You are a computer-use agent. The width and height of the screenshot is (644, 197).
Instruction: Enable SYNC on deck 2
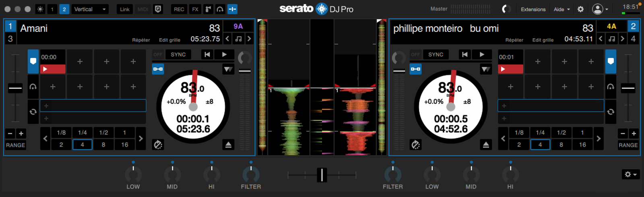436,54
